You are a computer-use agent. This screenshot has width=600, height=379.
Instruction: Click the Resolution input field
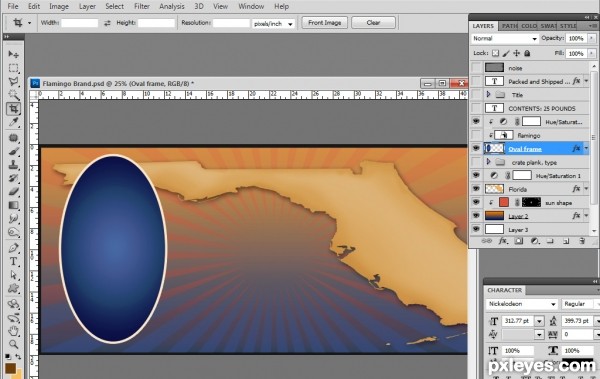(x=231, y=23)
